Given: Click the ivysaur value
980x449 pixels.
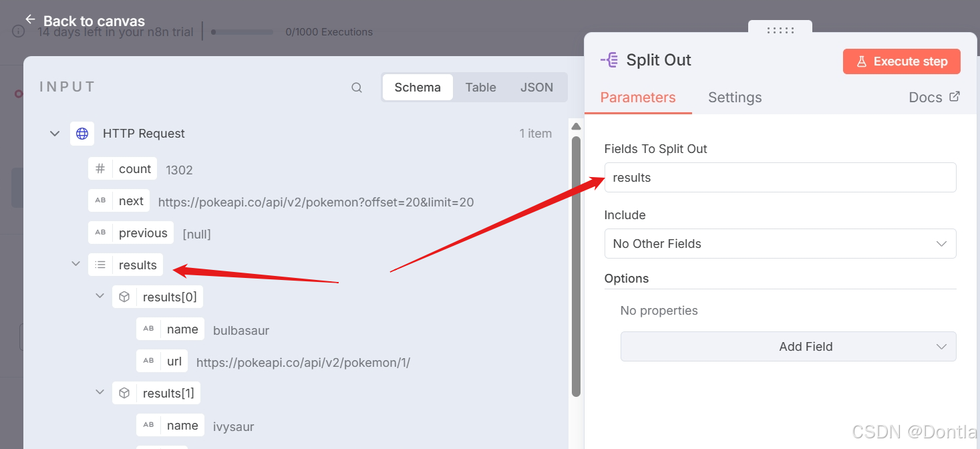Looking at the screenshot, I should (x=234, y=426).
